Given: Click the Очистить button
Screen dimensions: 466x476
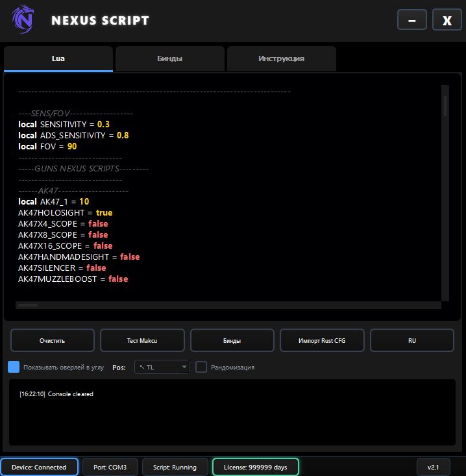Looking at the screenshot, I should tap(52, 341).
